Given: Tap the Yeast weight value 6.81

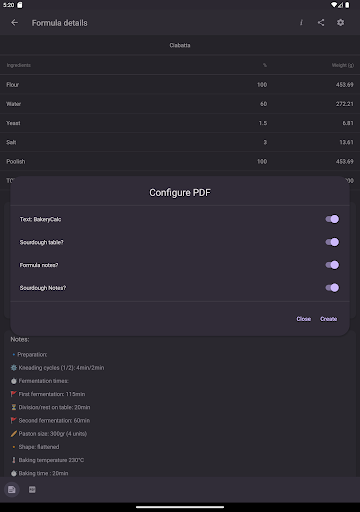Looking at the screenshot, I should (x=348, y=123).
